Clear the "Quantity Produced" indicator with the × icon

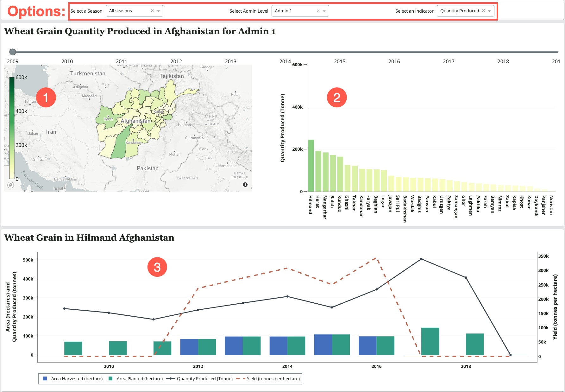coord(483,10)
